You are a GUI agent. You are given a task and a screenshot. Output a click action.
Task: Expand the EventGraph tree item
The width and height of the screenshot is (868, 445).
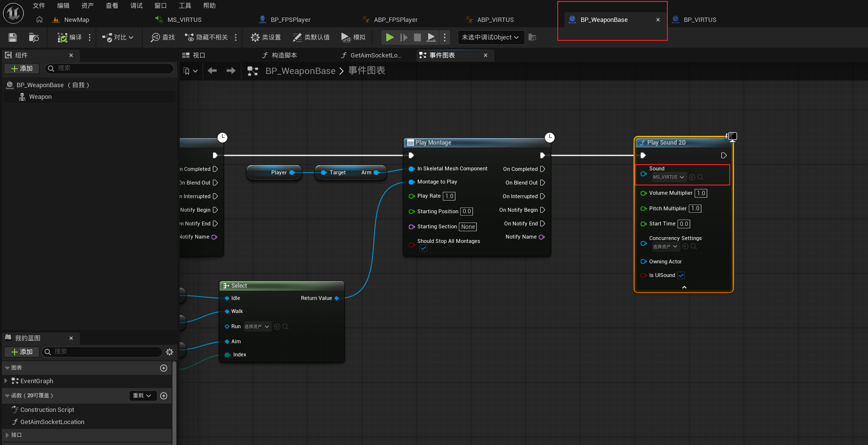[x=6, y=381]
